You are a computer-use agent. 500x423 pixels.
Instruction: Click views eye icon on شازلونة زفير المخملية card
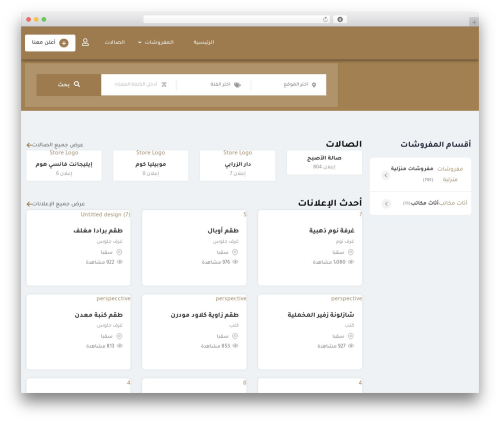click(x=351, y=346)
